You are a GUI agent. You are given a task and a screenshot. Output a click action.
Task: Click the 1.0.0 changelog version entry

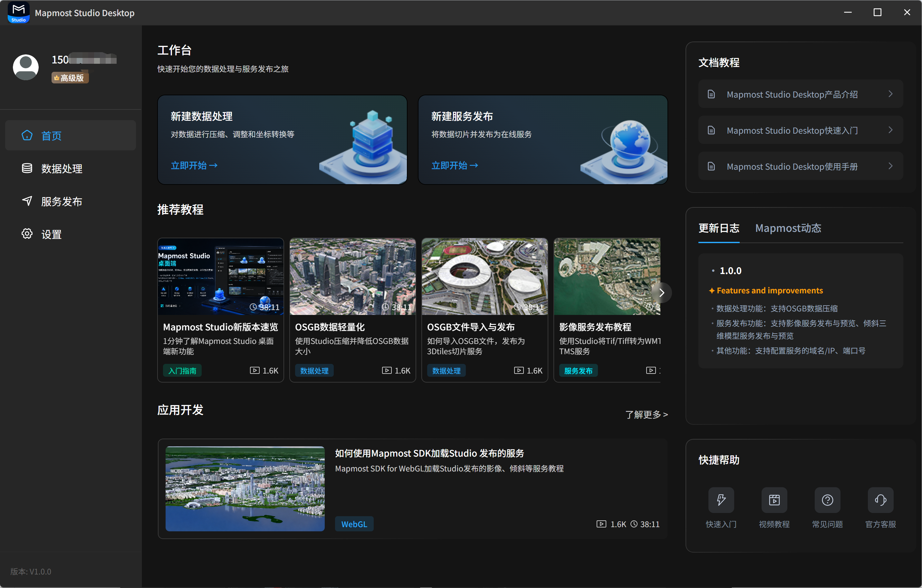tap(731, 270)
